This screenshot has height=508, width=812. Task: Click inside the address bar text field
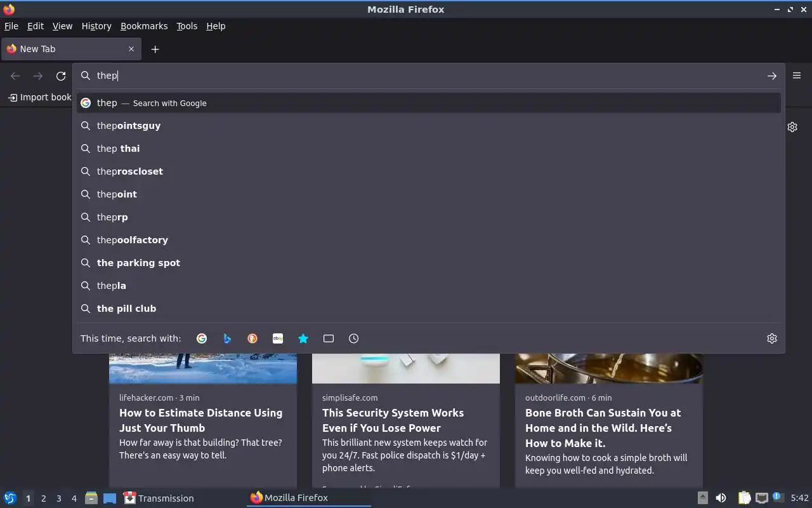[x=428, y=76]
